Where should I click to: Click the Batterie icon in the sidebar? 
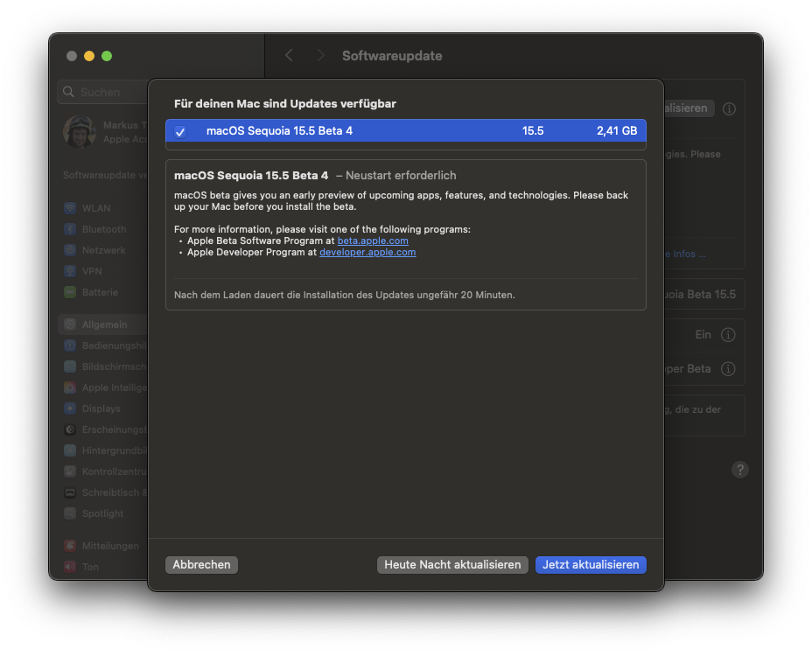[70, 292]
